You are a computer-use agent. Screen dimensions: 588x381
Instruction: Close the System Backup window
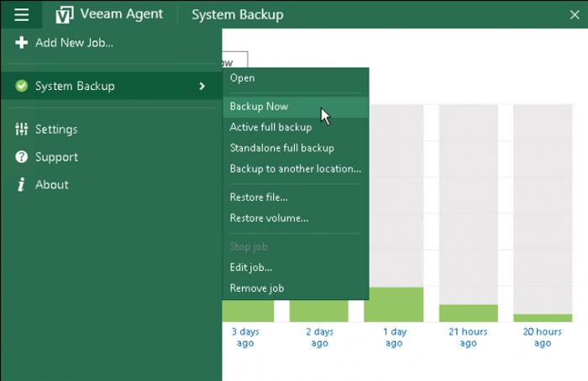(575, 14)
